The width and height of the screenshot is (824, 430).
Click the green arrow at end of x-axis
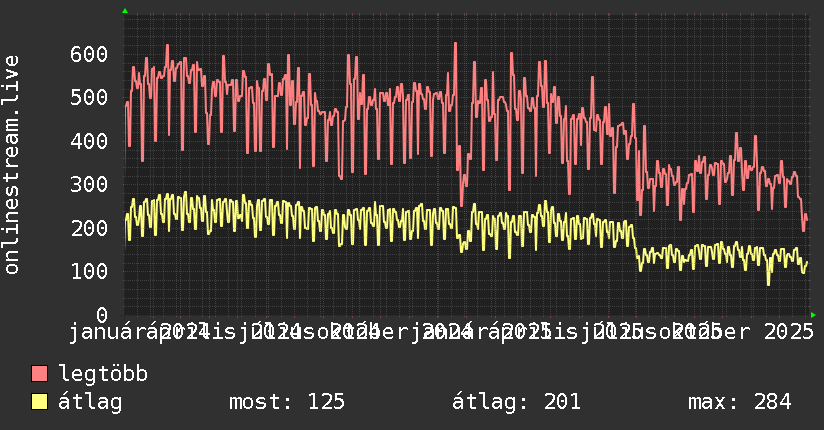[813, 315]
